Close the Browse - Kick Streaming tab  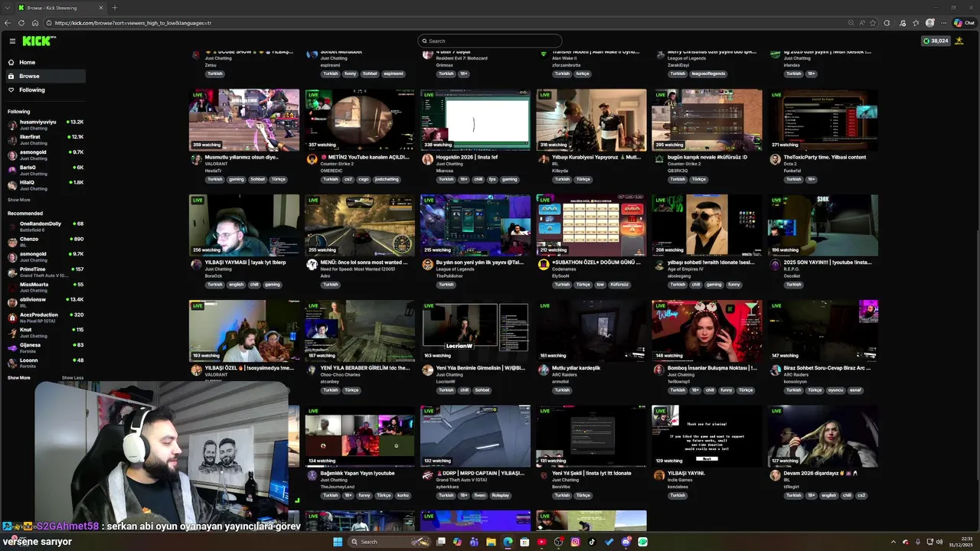(x=101, y=8)
